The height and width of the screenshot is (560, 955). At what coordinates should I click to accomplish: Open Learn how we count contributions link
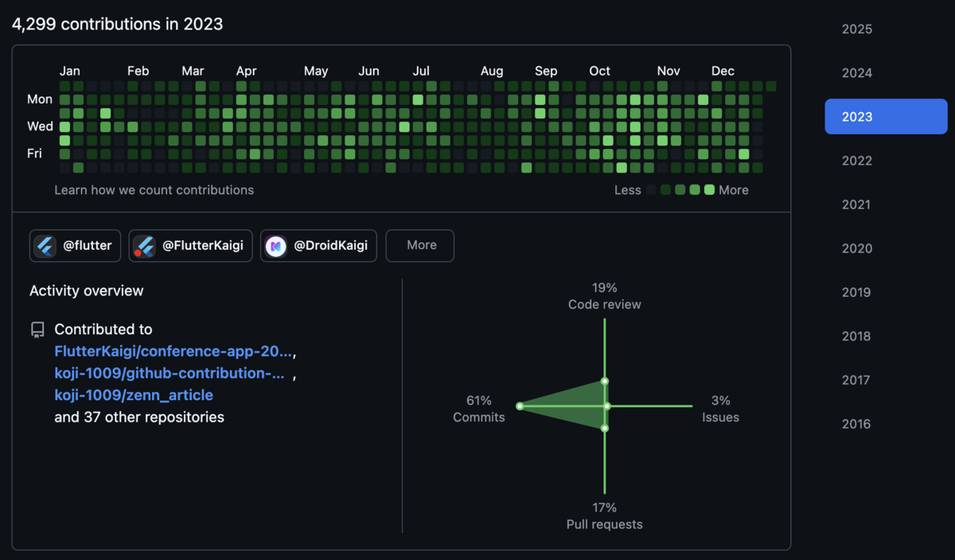154,190
